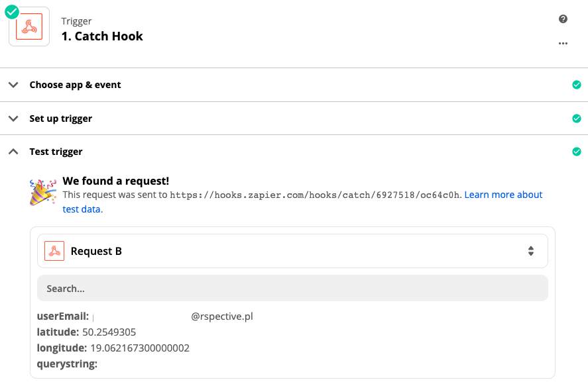Image resolution: width=588 pixels, height=382 pixels.
Task: Click inside the Search field
Action: click(x=292, y=288)
